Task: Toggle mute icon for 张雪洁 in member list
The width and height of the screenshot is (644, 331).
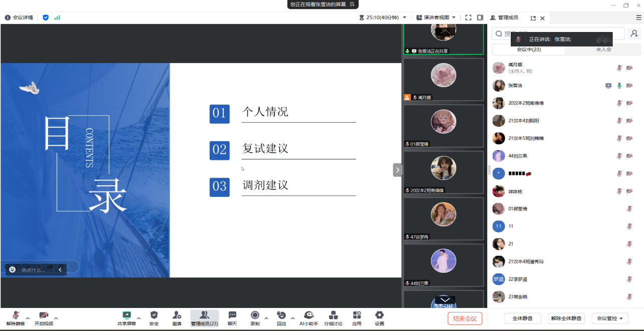Action: [619, 86]
